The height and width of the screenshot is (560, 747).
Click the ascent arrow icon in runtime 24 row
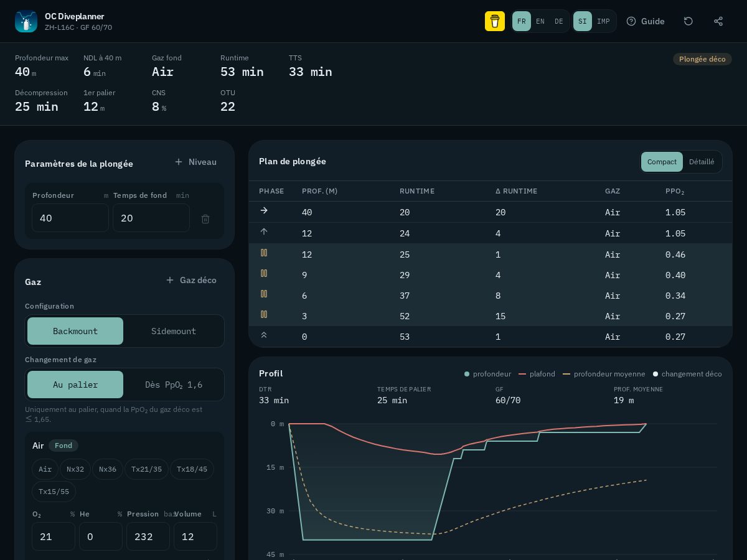click(264, 232)
